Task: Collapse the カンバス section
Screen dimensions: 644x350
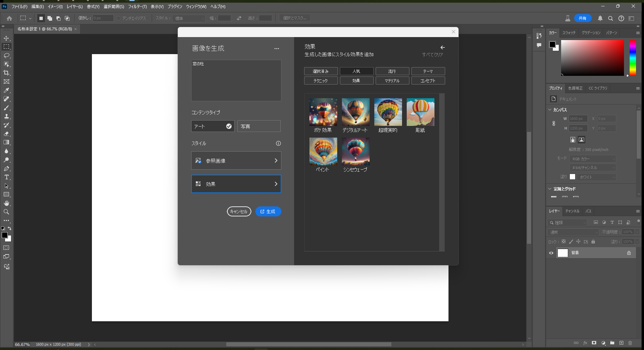Action: (550, 110)
